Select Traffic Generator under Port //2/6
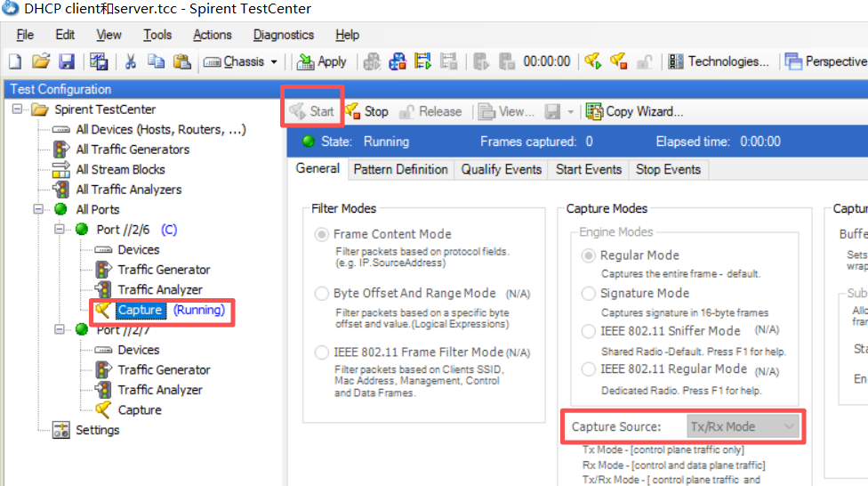 pos(164,270)
